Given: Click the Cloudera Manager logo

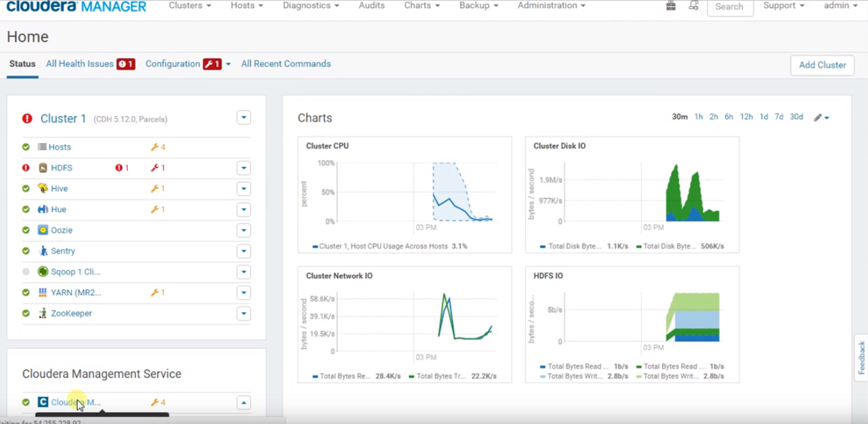Looking at the screenshot, I should pyautogui.click(x=76, y=6).
